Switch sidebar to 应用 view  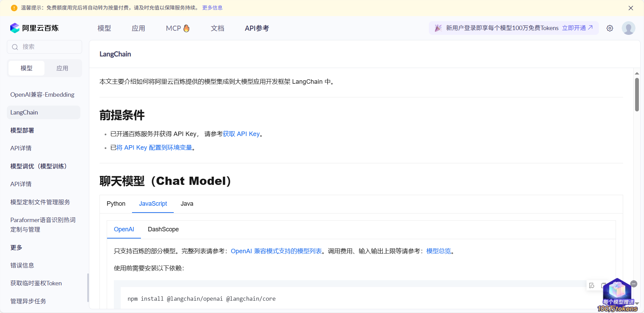pos(63,68)
